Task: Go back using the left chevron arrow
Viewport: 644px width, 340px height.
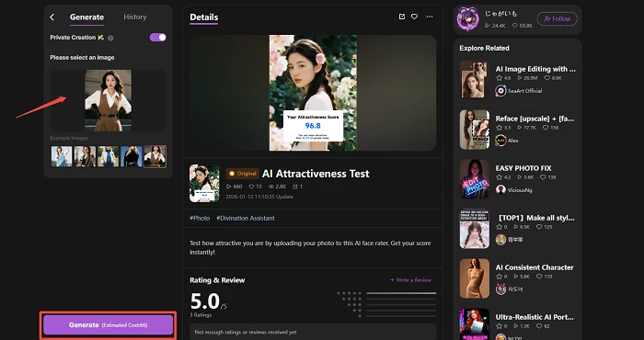Action: click(52, 17)
